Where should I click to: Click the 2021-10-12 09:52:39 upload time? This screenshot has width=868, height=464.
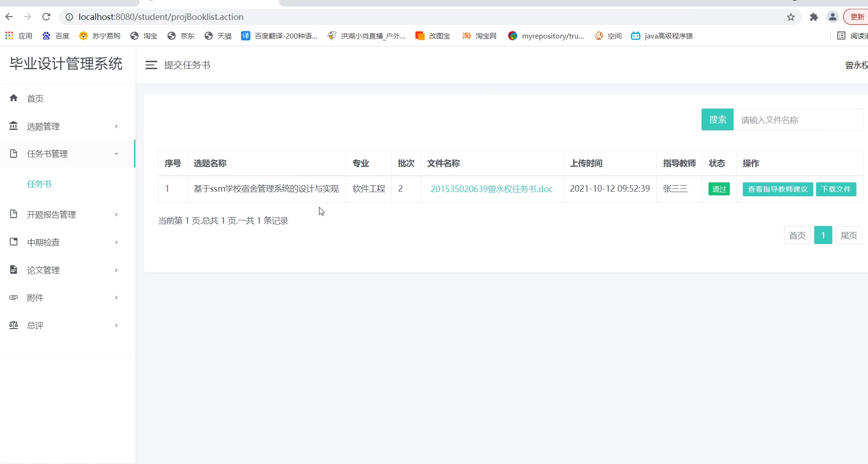[x=610, y=189]
